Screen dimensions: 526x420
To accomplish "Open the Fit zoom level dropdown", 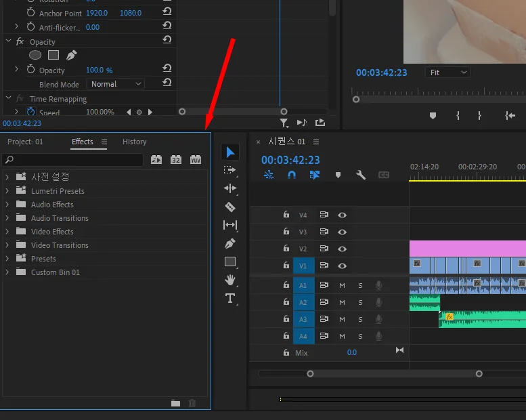I will pos(448,72).
